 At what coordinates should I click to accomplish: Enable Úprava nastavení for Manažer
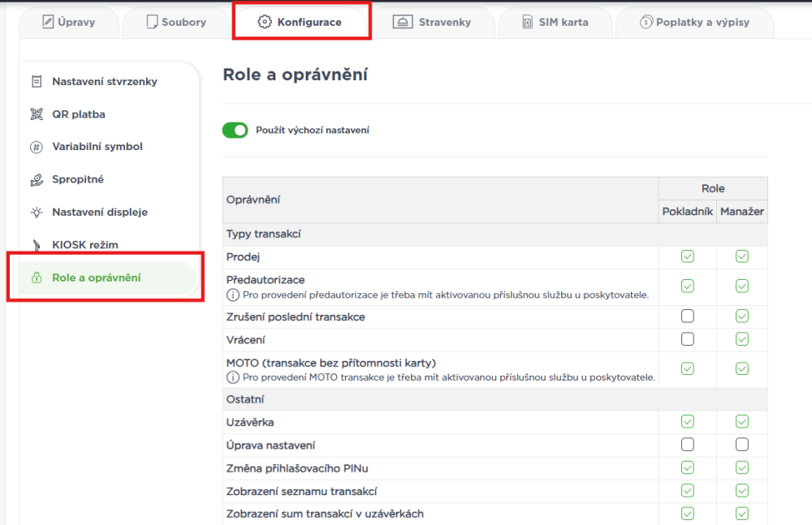(x=742, y=445)
